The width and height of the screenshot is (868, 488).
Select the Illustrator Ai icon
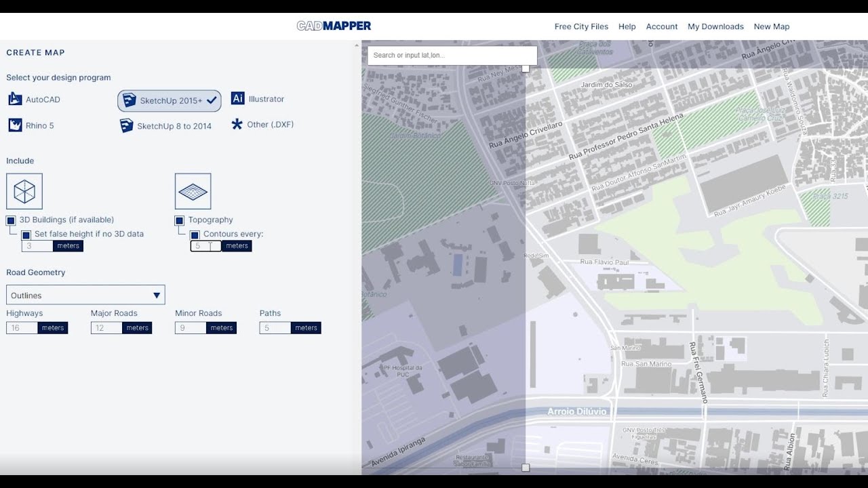[237, 98]
